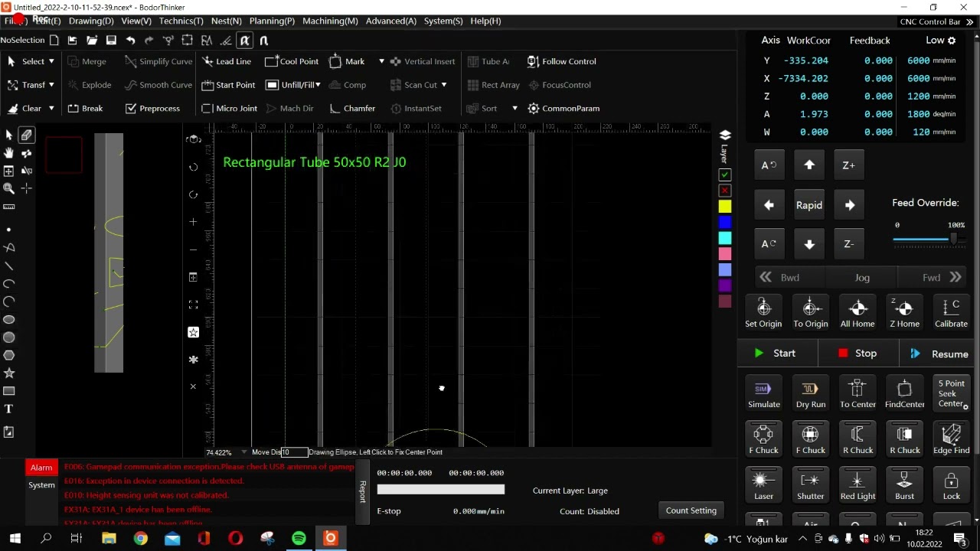This screenshot has height=551, width=980.
Task: Click the Measure ruler tool
Action: click(9, 207)
